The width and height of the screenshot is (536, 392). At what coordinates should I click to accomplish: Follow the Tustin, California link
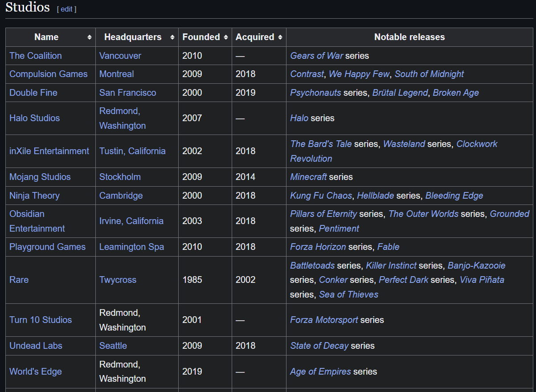point(132,151)
